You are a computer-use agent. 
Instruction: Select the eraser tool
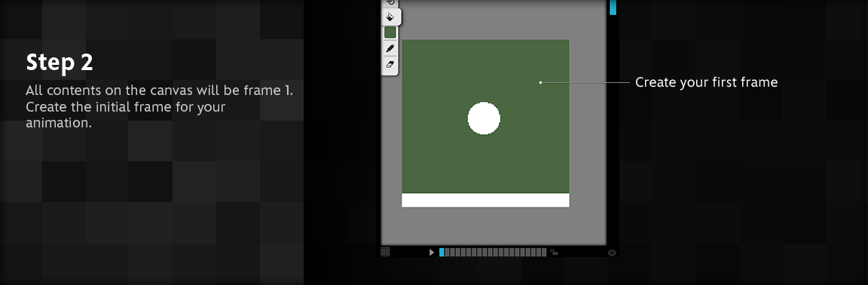pos(390,65)
